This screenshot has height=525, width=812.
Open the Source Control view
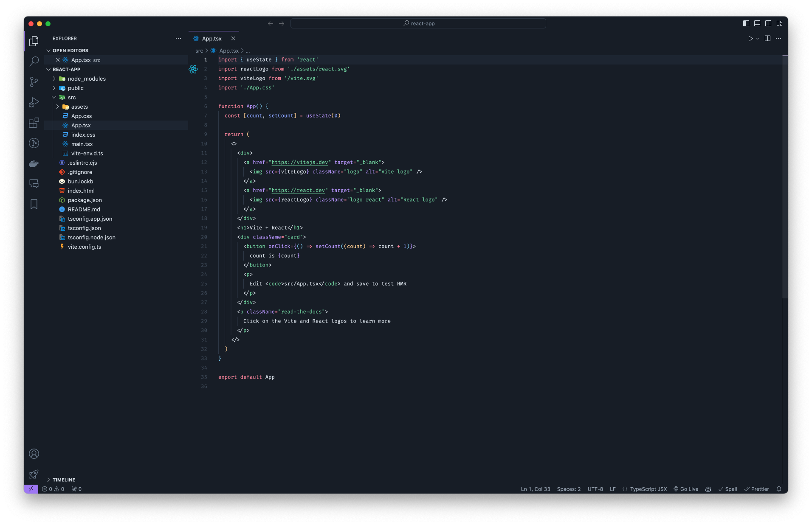tap(34, 81)
